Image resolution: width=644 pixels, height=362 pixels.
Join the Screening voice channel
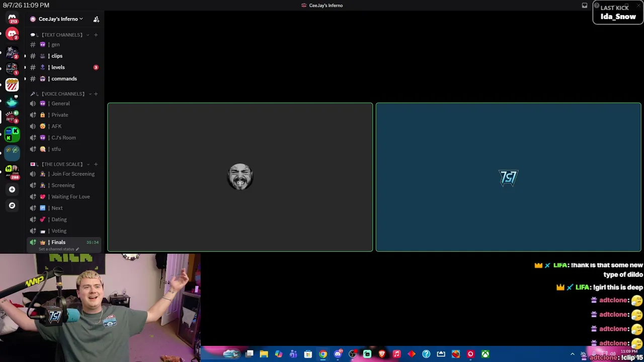64,186
